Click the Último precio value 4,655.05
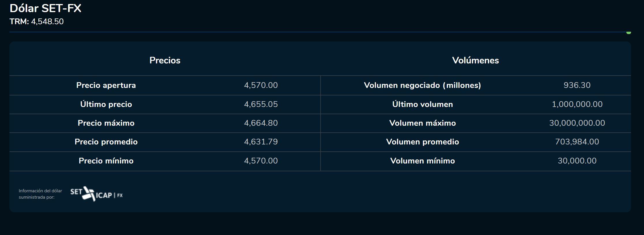 [261, 104]
